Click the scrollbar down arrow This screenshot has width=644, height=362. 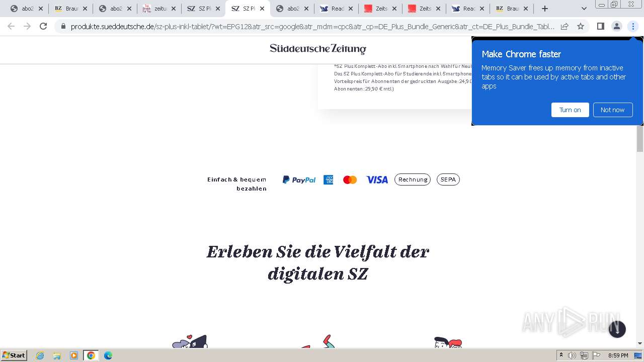coord(640,343)
